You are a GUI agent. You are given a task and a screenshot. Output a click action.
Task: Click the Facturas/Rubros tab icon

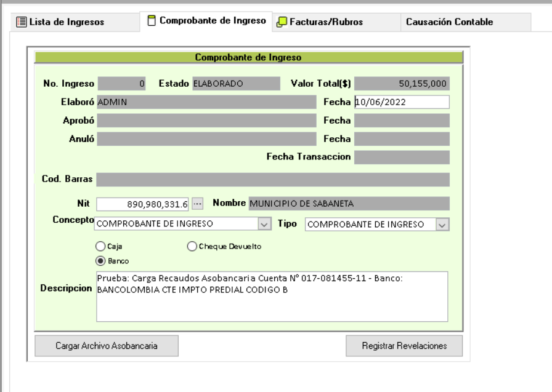point(281,22)
